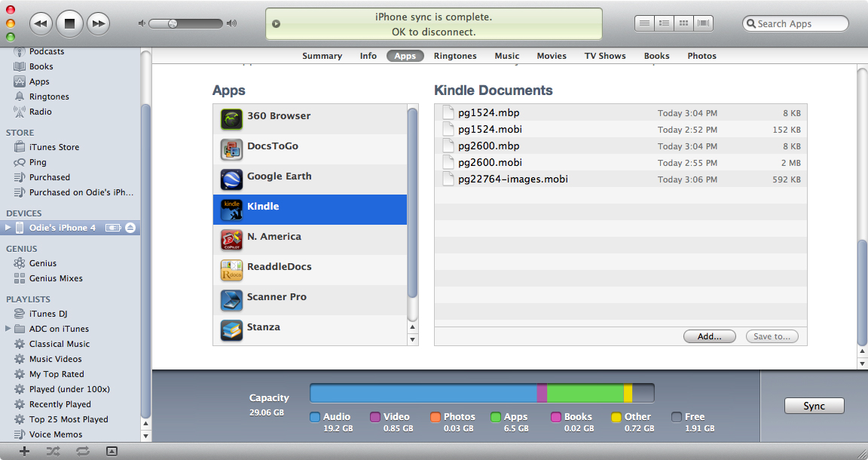Select file pg2600.mobi
Viewport: 868px width, 460px height.
click(621, 162)
